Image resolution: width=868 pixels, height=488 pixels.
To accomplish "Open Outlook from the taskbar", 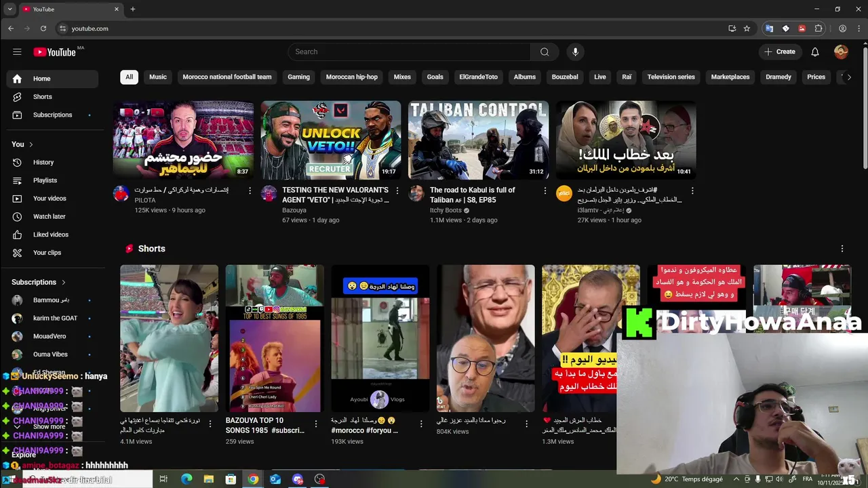I will tap(275, 479).
